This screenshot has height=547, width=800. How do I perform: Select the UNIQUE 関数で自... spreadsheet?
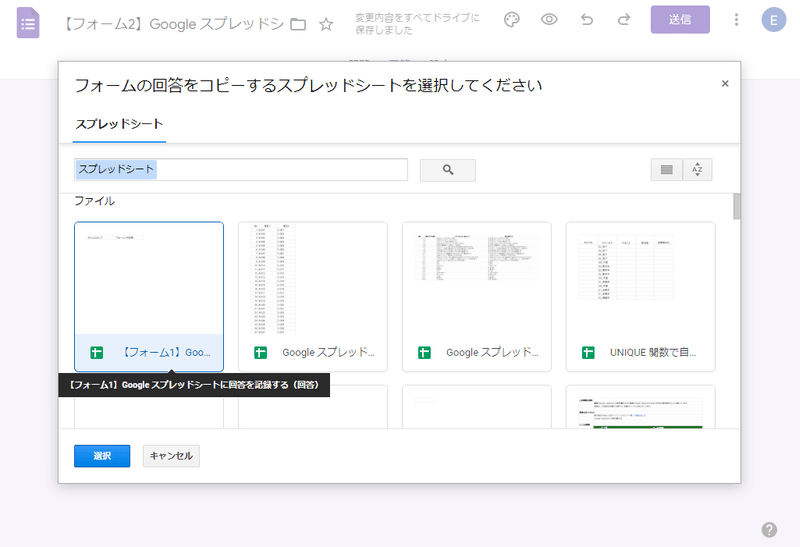640,296
